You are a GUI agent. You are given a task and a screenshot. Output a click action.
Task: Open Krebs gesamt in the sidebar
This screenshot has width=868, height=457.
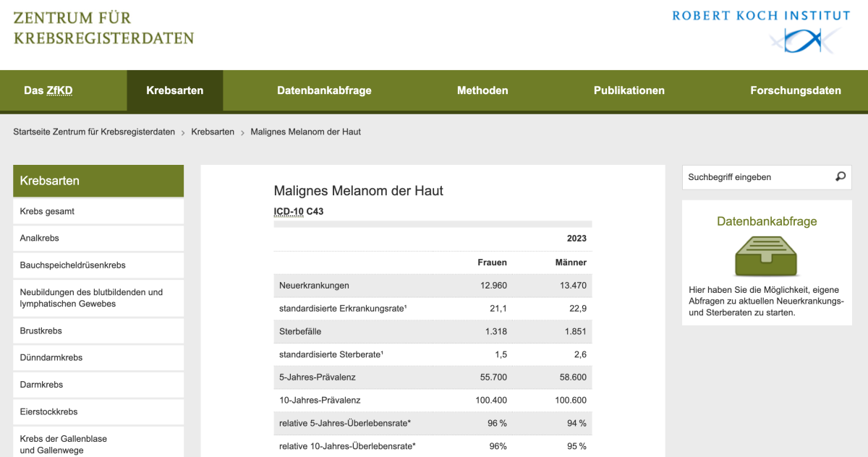(98, 211)
